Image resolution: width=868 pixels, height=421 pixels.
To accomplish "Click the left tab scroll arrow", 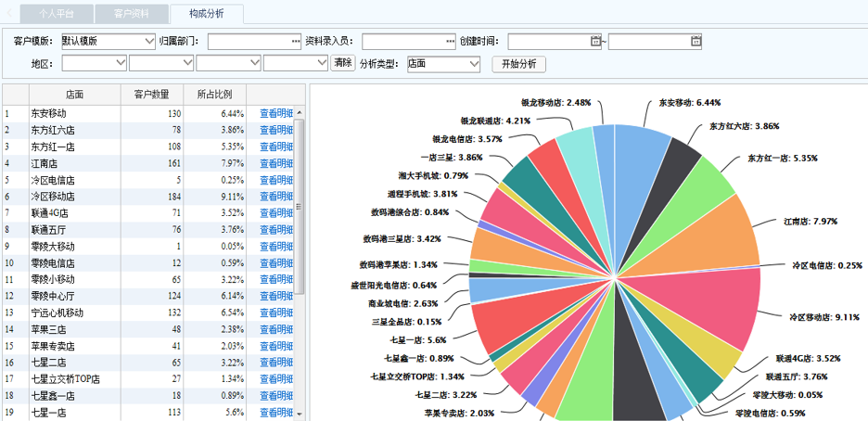I will (9, 14).
